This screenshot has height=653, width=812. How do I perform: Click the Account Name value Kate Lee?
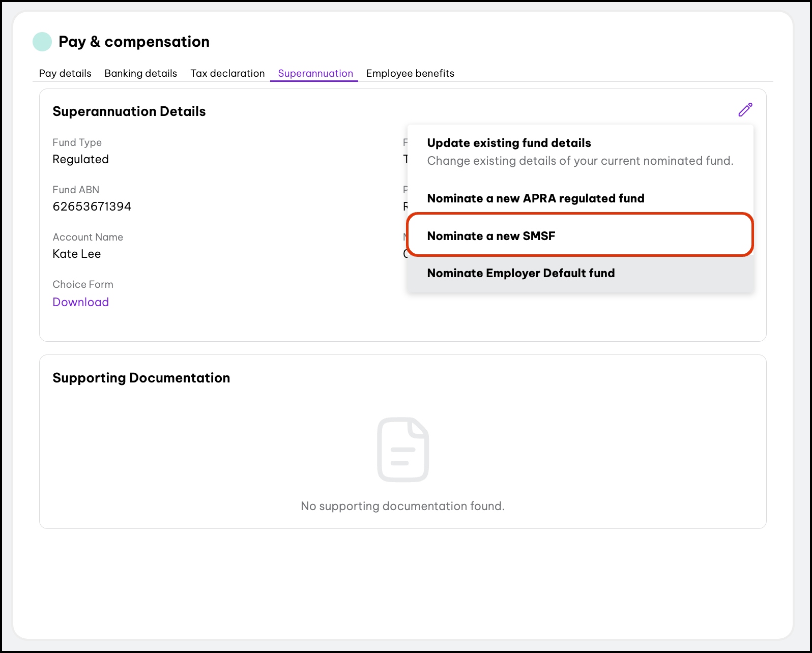pos(77,254)
